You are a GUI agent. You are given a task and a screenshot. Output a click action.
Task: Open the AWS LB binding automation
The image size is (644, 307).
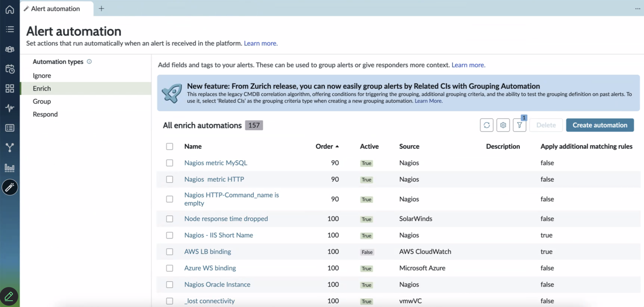207,252
